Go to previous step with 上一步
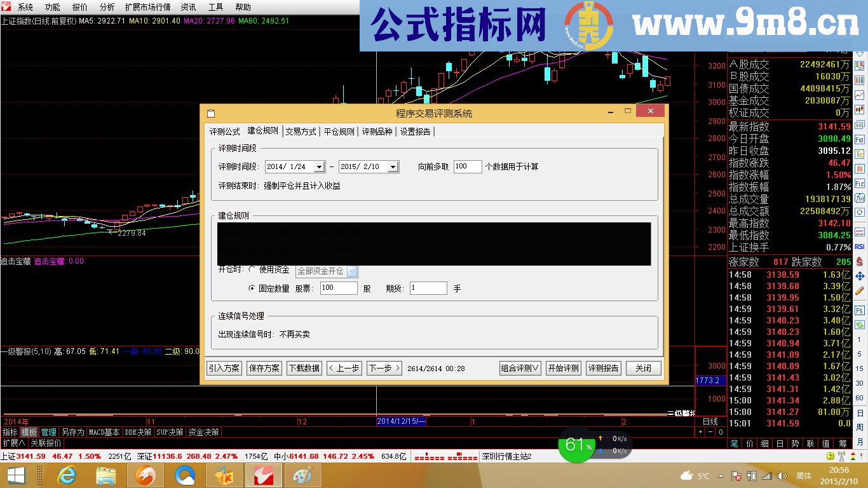Viewport: 868px width, 488px height. [344, 368]
